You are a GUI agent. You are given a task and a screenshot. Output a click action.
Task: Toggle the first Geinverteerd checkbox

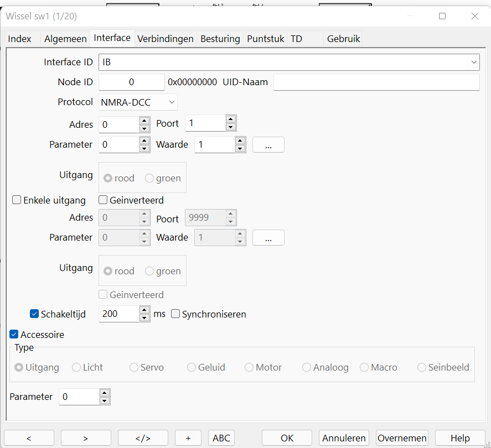[x=104, y=200]
